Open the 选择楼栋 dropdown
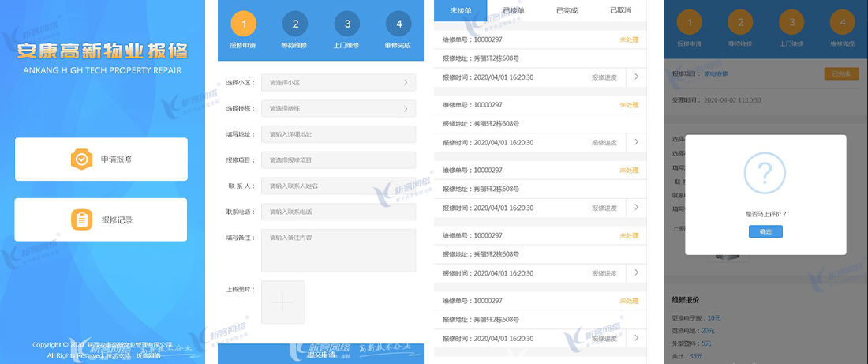The width and height of the screenshot is (868, 364). pos(338,108)
